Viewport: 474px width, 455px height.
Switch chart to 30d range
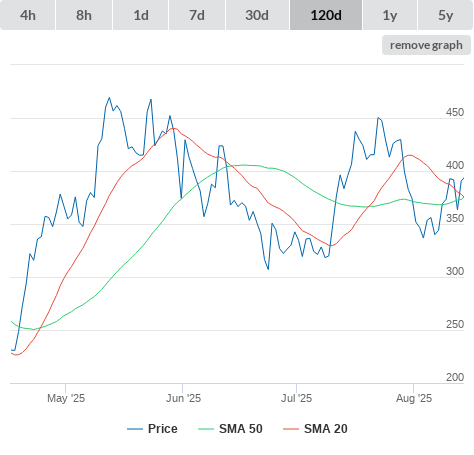pyautogui.click(x=257, y=15)
